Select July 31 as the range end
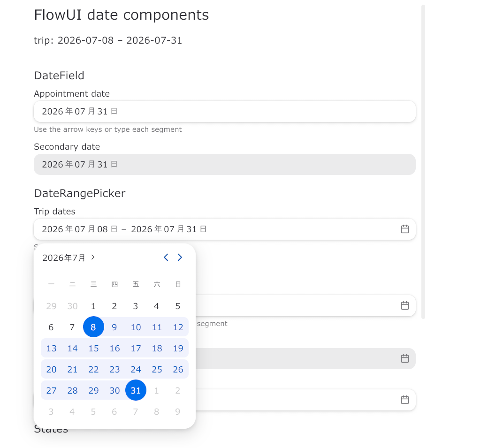Screen dimensions: 488x448 tap(136, 390)
